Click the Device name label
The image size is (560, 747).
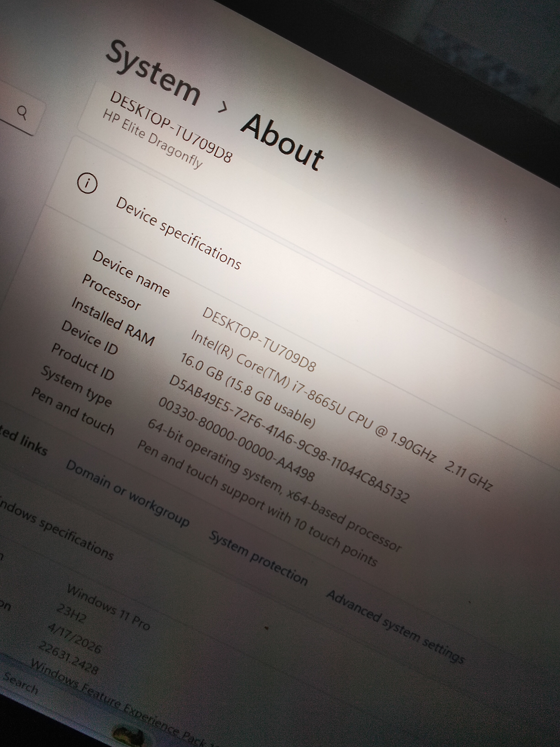click(x=131, y=273)
